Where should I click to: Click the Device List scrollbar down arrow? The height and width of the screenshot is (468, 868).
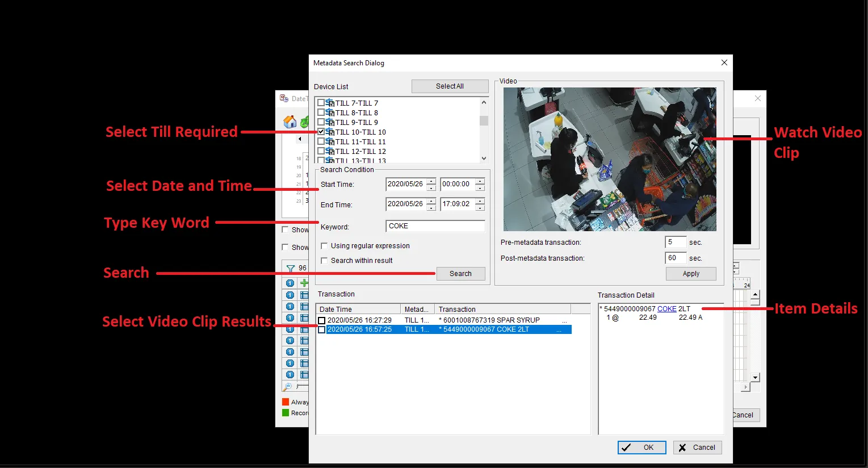point(484,158)
